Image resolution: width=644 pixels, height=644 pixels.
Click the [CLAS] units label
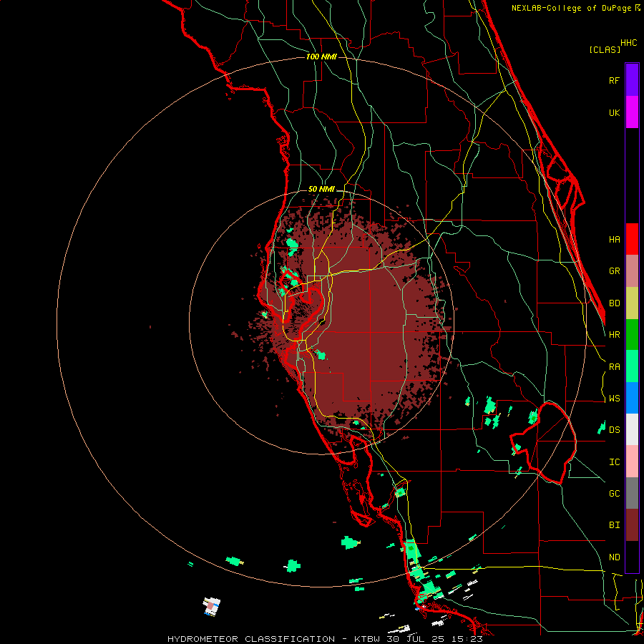[x=605, y=50]
